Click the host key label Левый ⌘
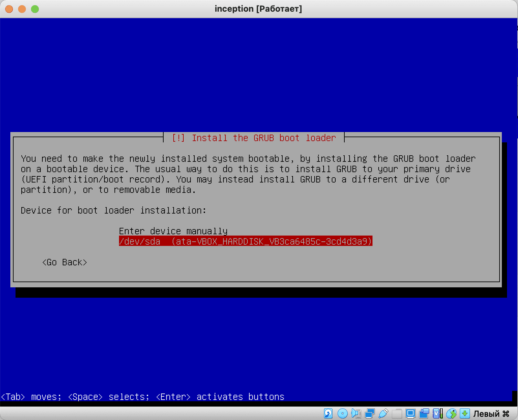 coord(491,414)
